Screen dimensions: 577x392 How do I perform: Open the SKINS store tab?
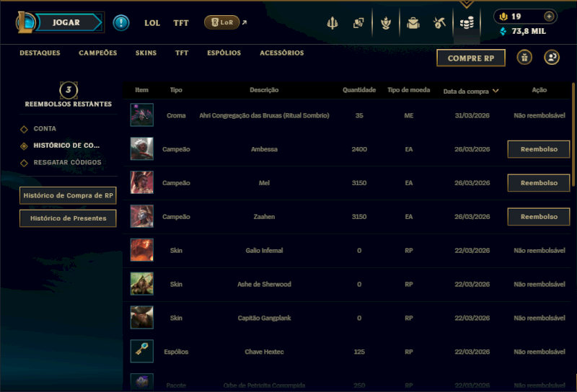(146, 53)
